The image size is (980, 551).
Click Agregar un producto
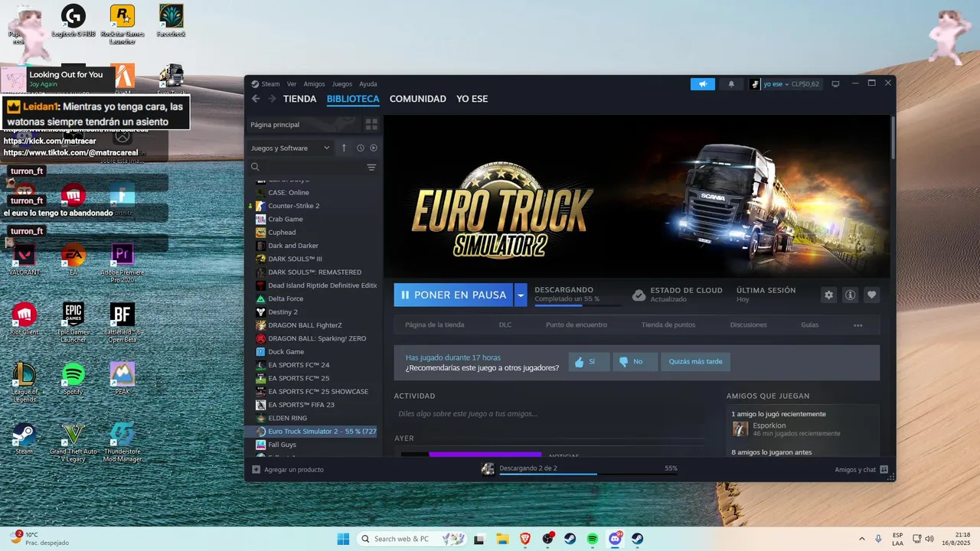(288, 469)
